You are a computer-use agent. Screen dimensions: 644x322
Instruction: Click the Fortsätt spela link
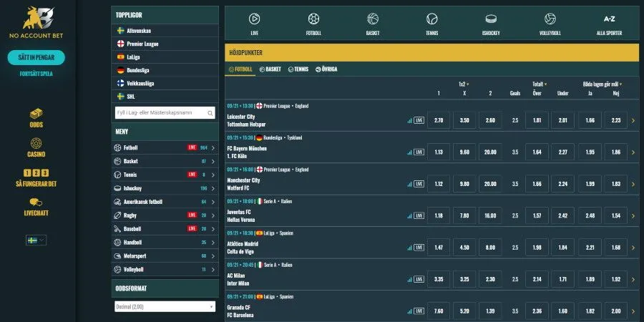click(x=36, y=74)
